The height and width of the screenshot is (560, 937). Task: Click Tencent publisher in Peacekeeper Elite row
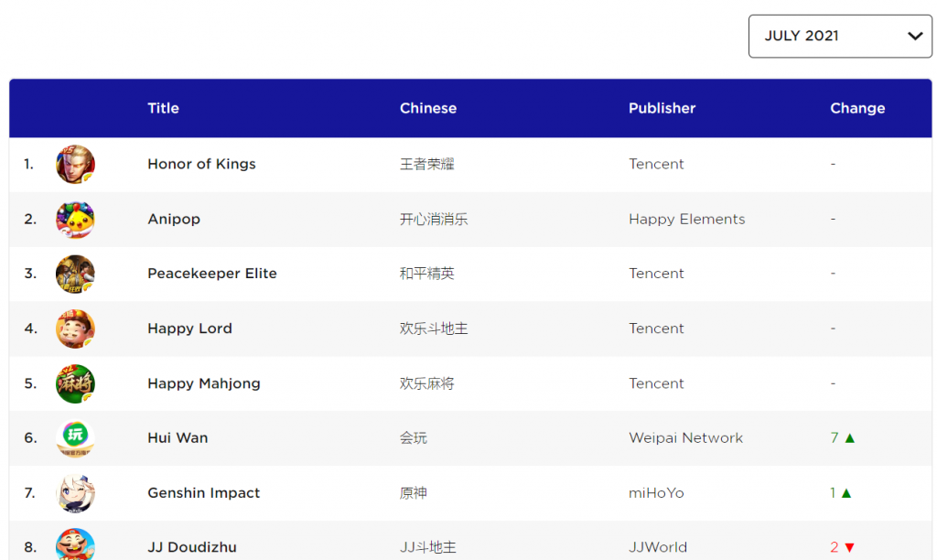656,273
